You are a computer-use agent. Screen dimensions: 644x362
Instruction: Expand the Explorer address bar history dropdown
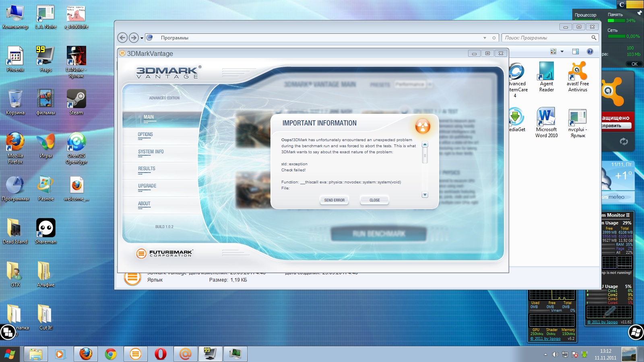[x=485, y=38]
